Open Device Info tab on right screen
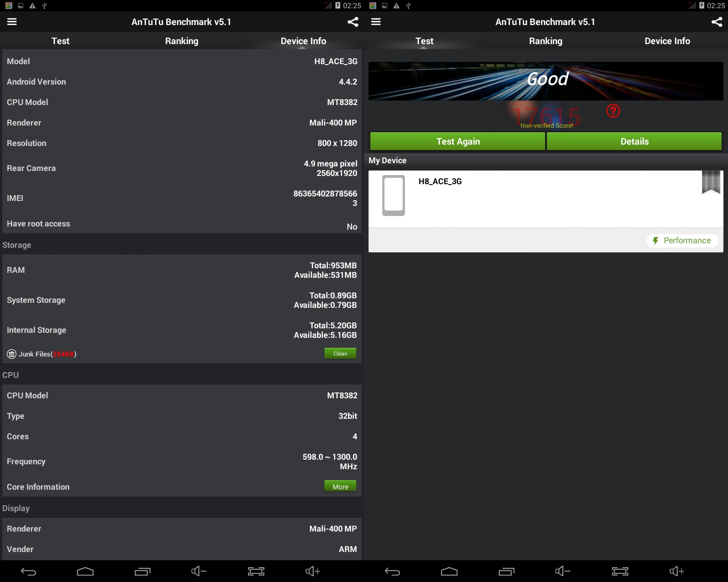 coord(667,41)
